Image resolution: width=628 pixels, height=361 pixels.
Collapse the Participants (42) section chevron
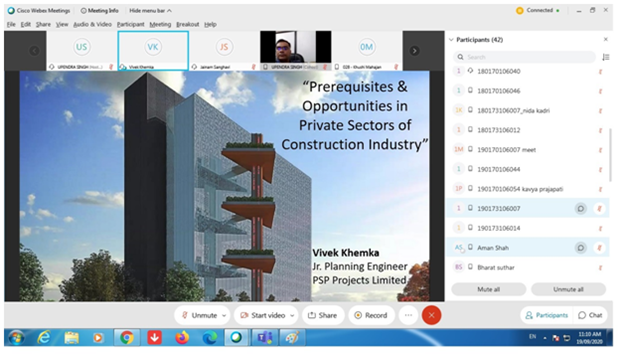(451, 40)
